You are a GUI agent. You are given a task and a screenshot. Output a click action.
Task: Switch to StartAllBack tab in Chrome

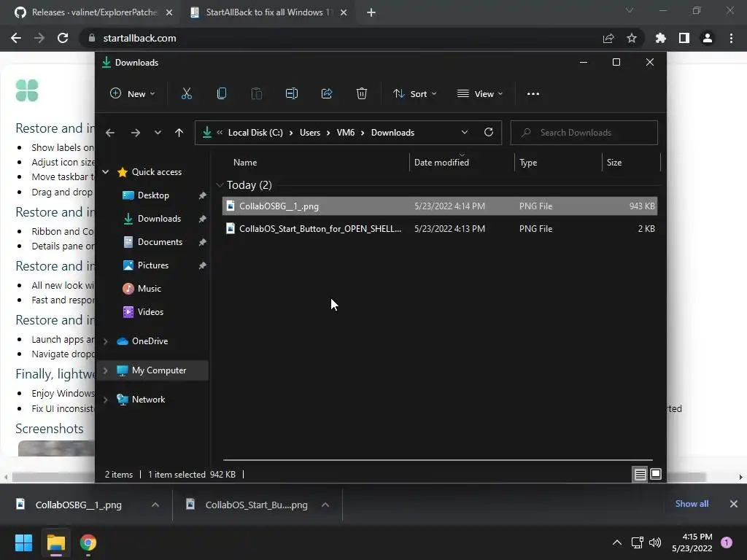(x=268, y=12)
